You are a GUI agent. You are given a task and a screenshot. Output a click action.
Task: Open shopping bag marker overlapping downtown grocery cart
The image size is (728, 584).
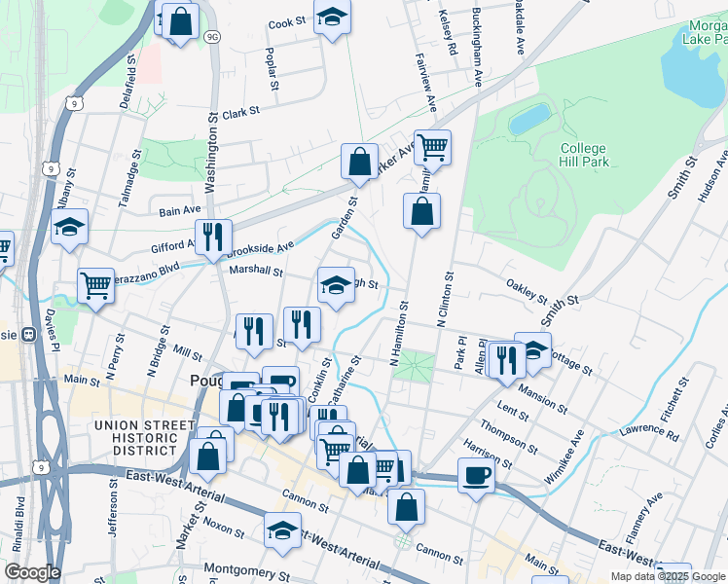click(358, 471)
